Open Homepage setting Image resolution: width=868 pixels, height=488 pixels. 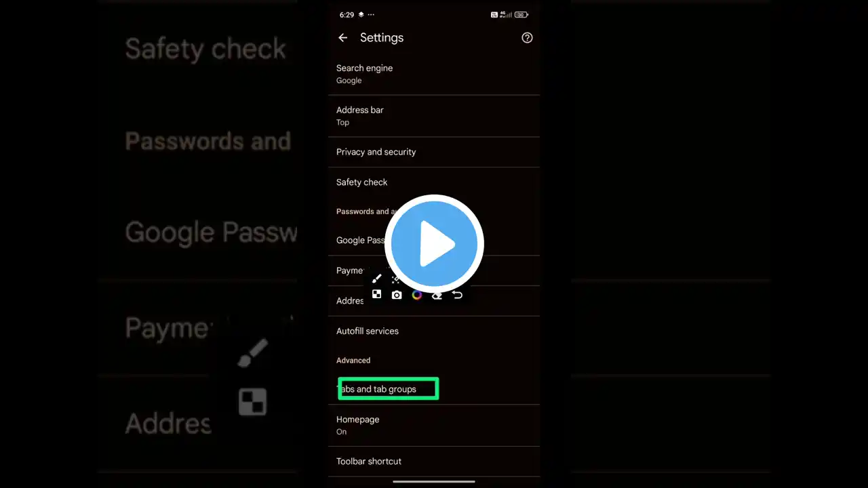pos(434,425)
